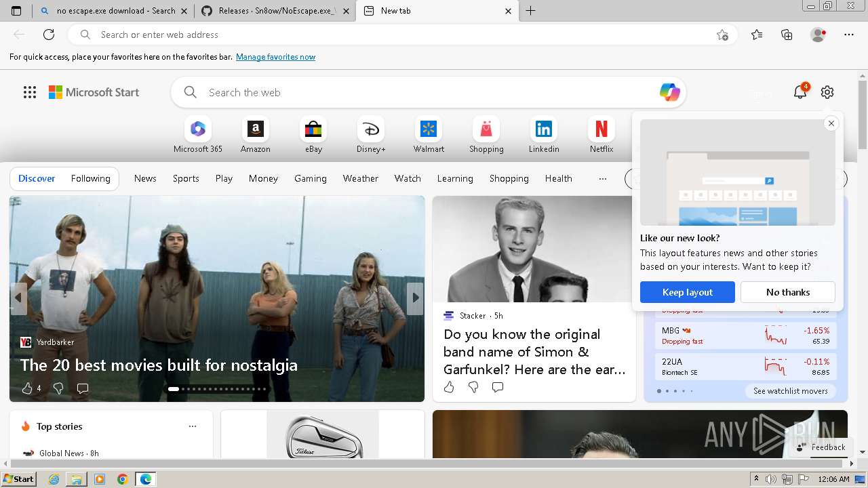
Task: Open a new browser tab
Action: (531, 11)
